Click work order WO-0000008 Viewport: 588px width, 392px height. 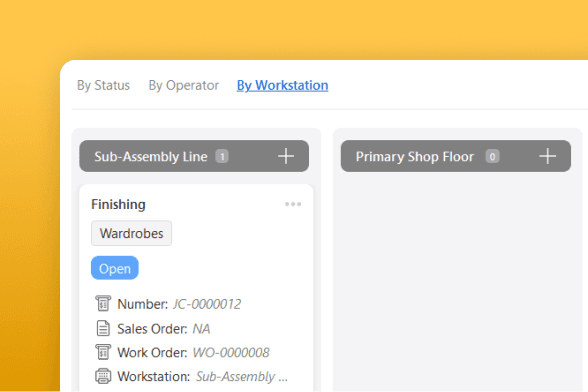231,353
